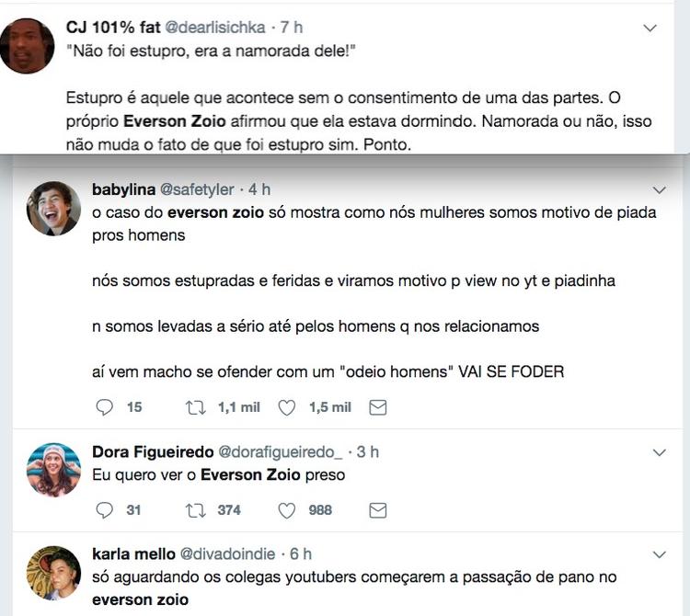The height and width of the screenshot is (616, 690).
Task: View CJ 101% fat's profile avatar
Action: tap(28, 46)
